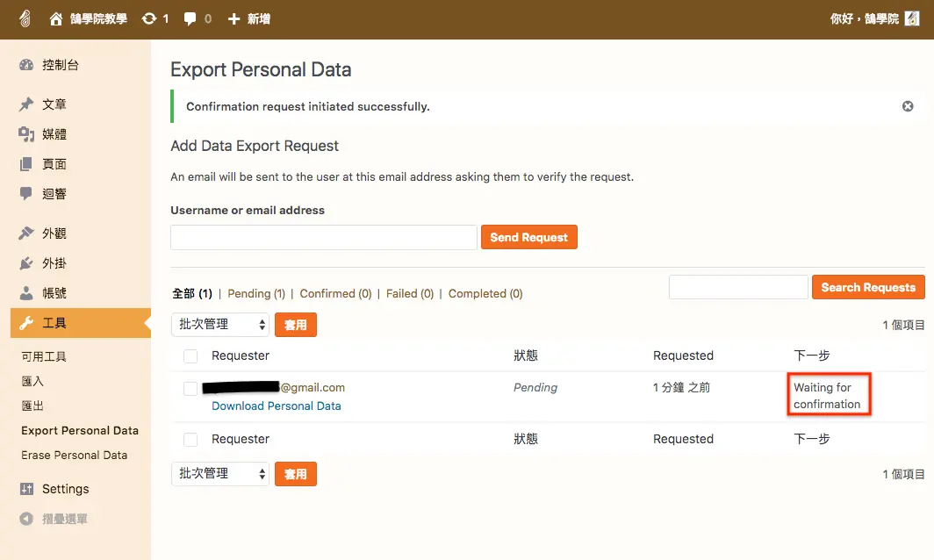Open the bottom 批次管理 bulk actions dropdown

click(x=220, y=474)
